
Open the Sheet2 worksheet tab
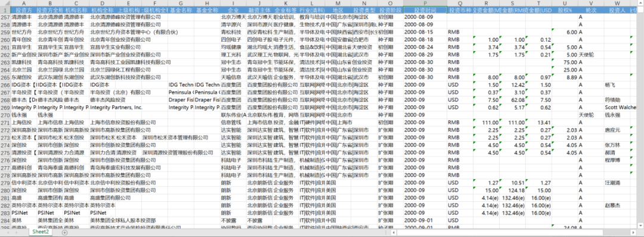coord(41,232)
